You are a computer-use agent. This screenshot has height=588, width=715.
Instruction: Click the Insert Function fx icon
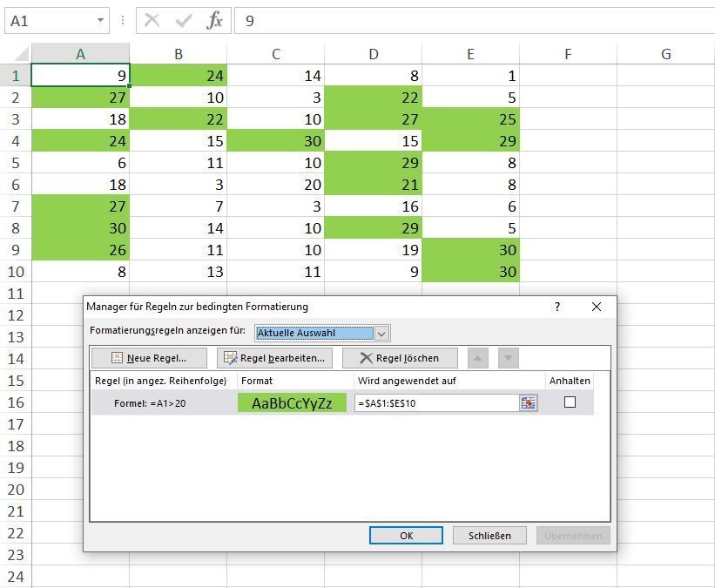[x=214, y=21]
